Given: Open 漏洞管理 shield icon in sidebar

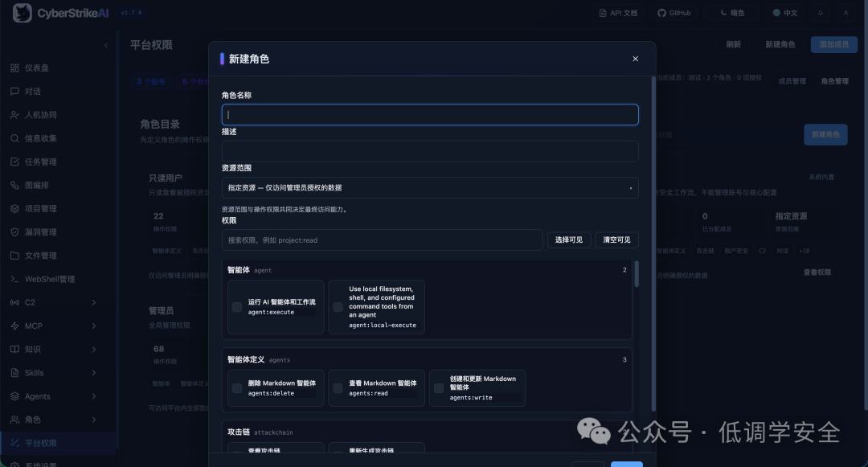Looking at the screenshot, I should (x=15, y=231).
